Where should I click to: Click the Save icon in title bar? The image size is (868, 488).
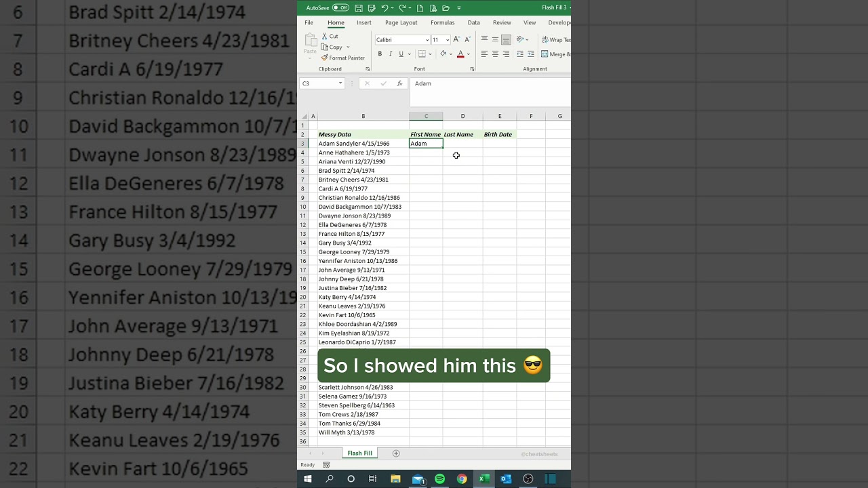point(359,8)
